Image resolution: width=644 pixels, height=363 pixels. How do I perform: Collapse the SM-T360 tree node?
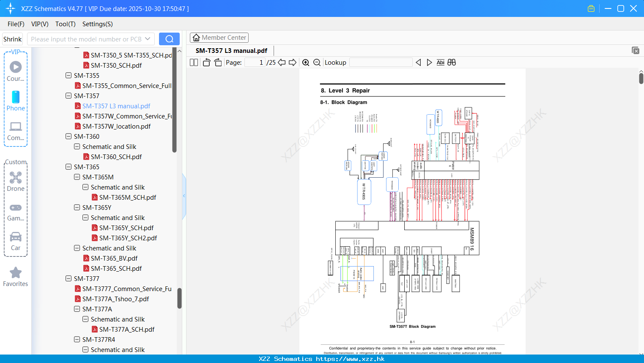click(69, 137)
